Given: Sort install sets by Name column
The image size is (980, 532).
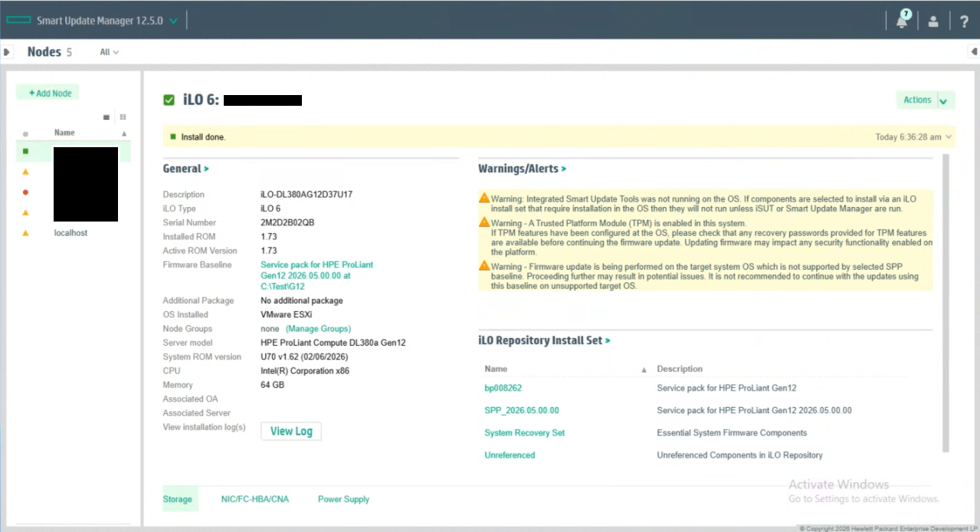Looking at the screenshot, I should 496,369.
